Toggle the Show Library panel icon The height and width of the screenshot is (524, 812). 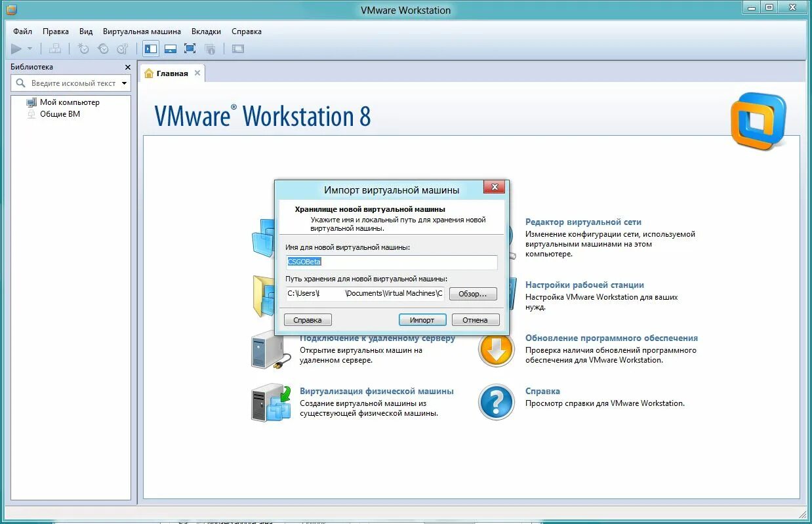(x=151, y=49)
